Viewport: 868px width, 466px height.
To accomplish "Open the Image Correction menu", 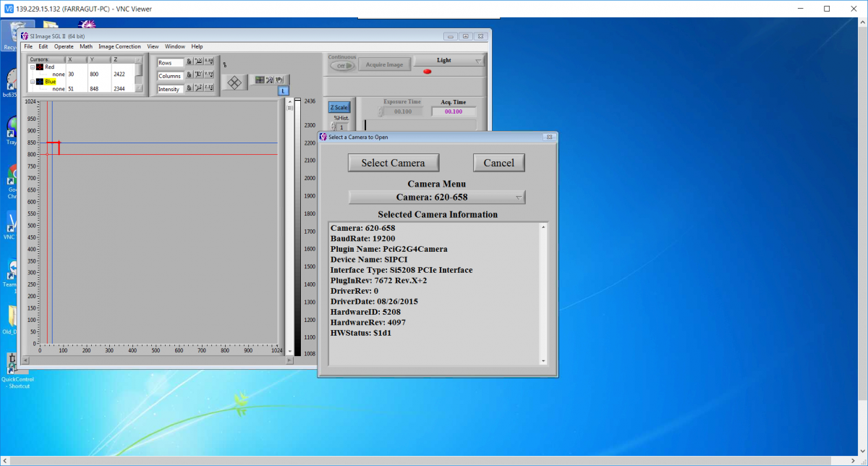I will [x=119, y=46].
